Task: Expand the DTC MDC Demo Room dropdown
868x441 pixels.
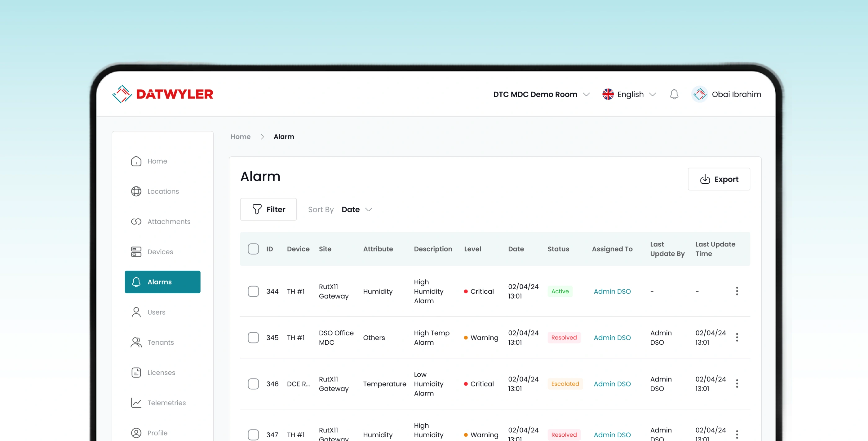Action: pyautogui.click(x=541, y=94)
